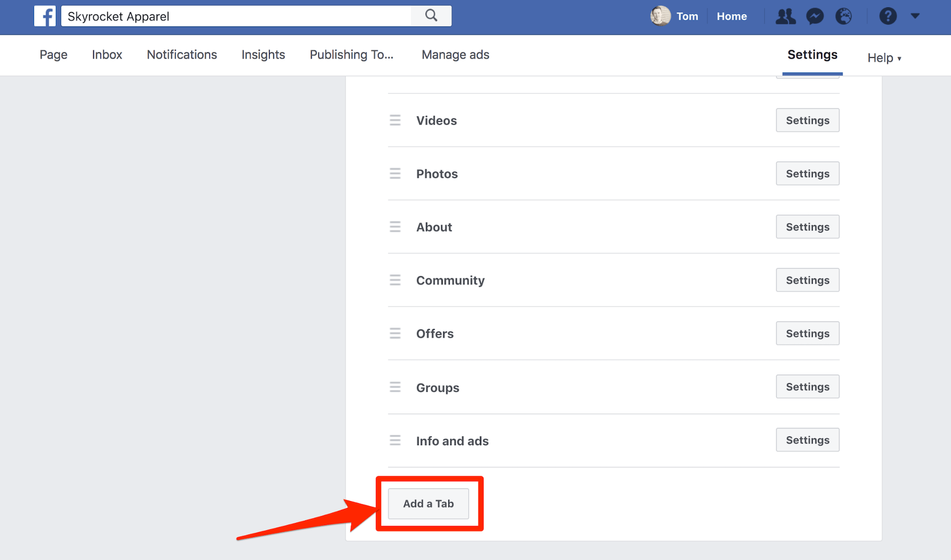The width and height of the screenshot is (951, 560).
Task: Open the Notifications globe icon
Action: pos(844,16)
